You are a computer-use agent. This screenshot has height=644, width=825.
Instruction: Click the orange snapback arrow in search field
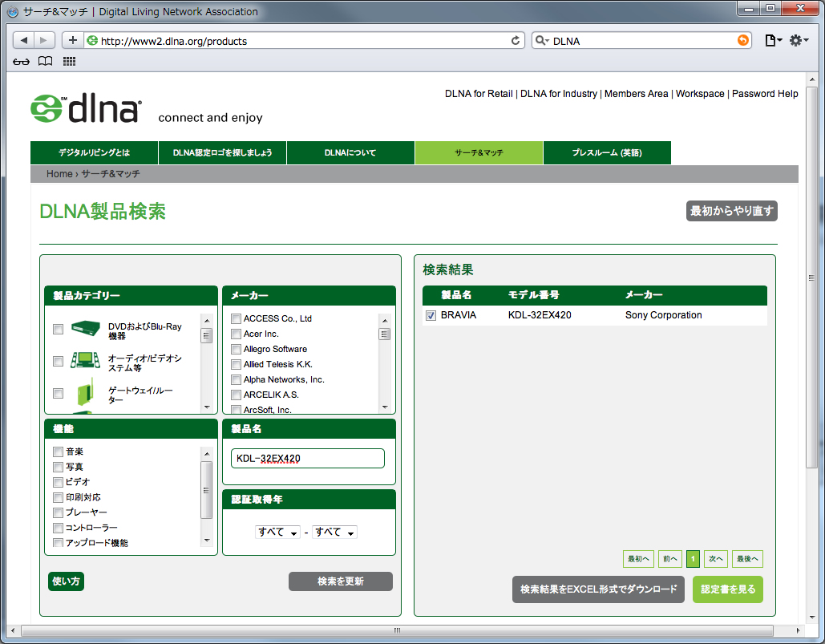(743, 41)
